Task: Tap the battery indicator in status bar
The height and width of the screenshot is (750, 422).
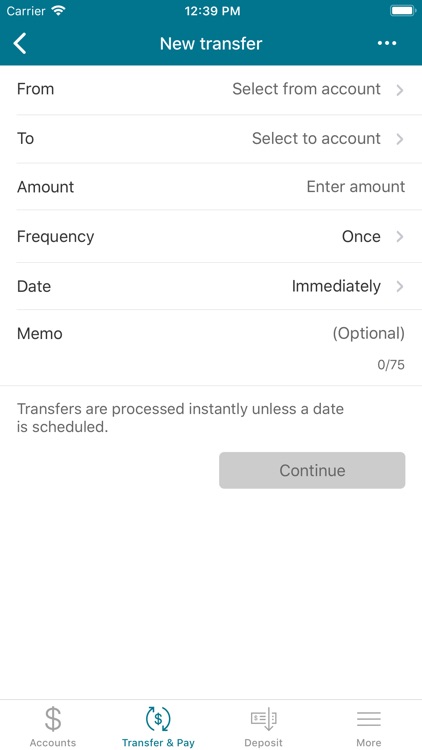Action: coord(403,11)
